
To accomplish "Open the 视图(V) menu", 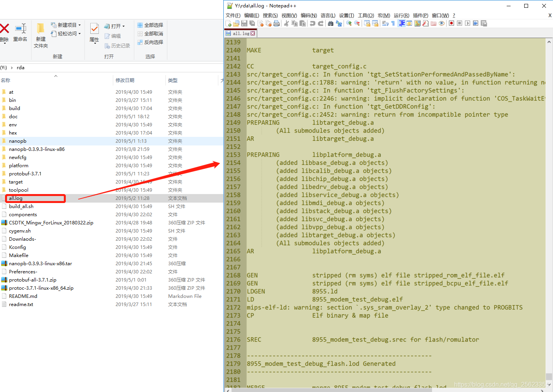I will [289, 16].
